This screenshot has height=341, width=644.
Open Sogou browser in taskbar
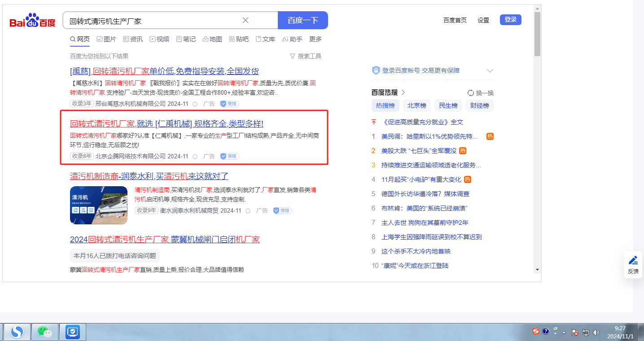18,332
